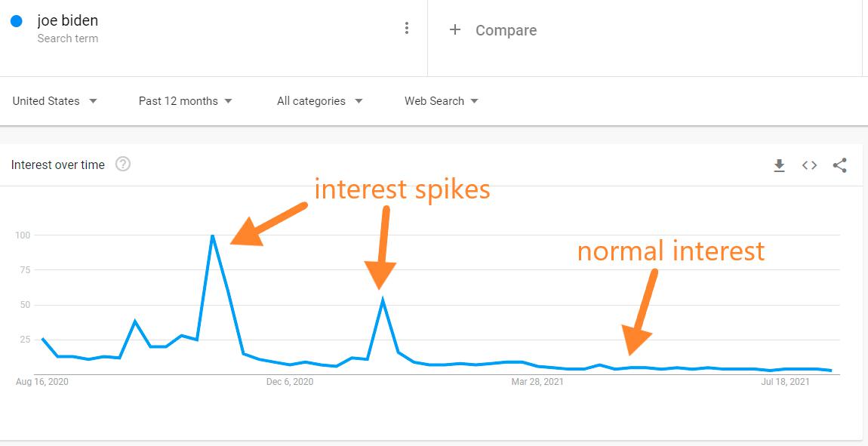Click the embed code icon
Screen dimensions: 868x446
point(809,165)
